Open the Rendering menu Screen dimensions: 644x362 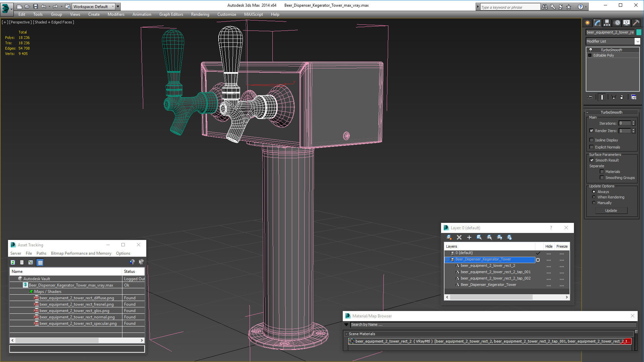(x=200, y=14)
